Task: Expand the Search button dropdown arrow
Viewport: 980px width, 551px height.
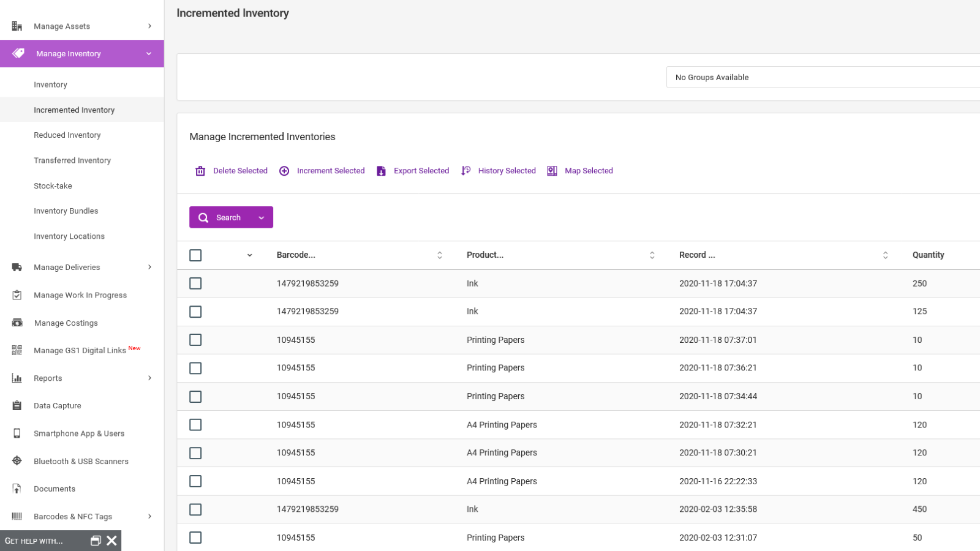Action: [x=262, y=218]
